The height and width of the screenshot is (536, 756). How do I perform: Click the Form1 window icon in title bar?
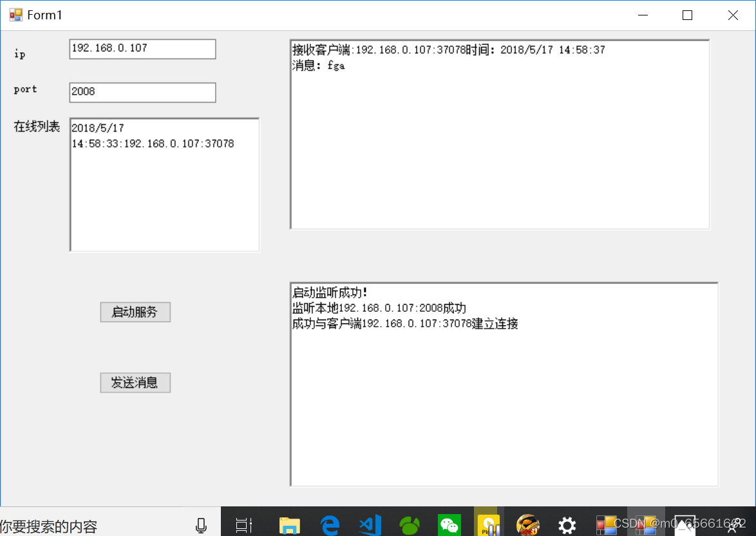click(x=15, y=15)
